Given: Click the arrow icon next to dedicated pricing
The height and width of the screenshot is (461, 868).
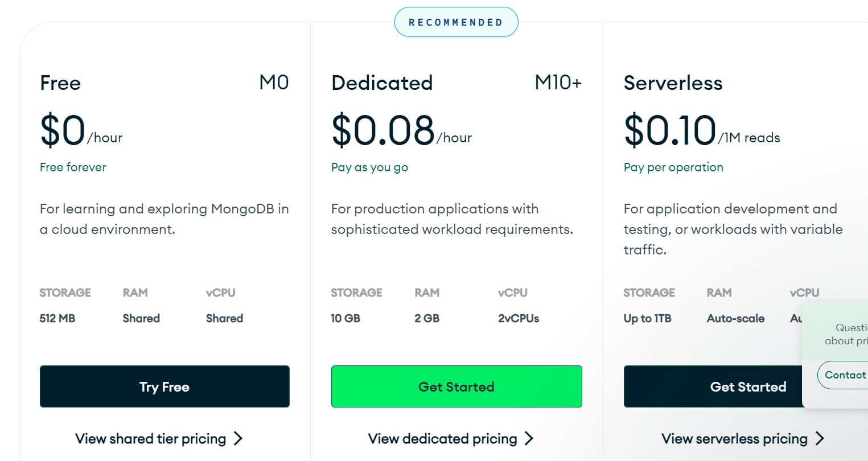Looking at the screenshot, I should point(529,439).
